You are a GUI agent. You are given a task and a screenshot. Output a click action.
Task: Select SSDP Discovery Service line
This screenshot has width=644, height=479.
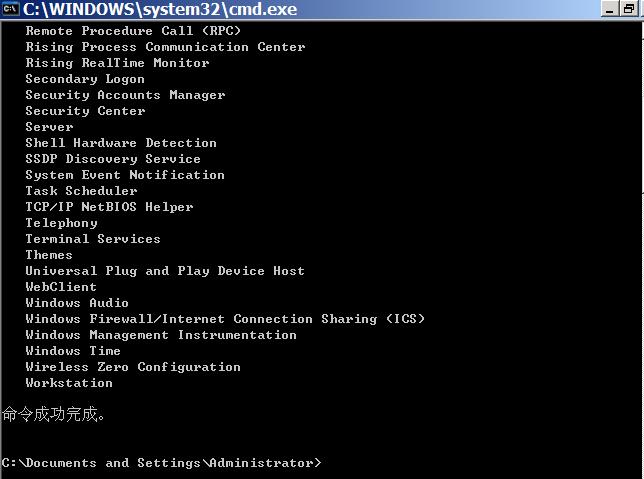tap(113, 159)
